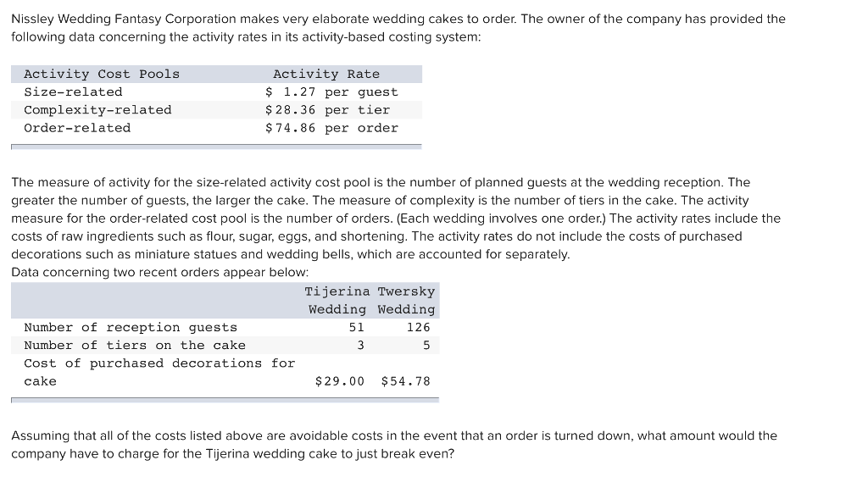Click the $29.00 decorations cost

pos(340,381)
